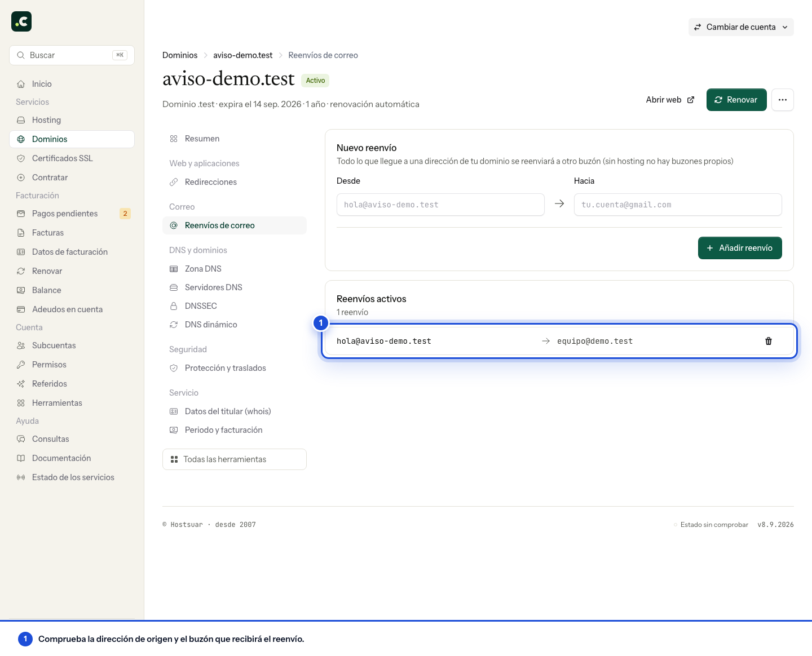Click the link icon next to Redirecciones

[174, 182]
